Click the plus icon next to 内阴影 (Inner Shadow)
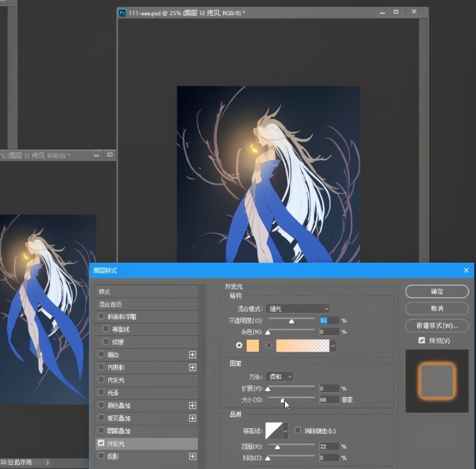 coord(192,367)
